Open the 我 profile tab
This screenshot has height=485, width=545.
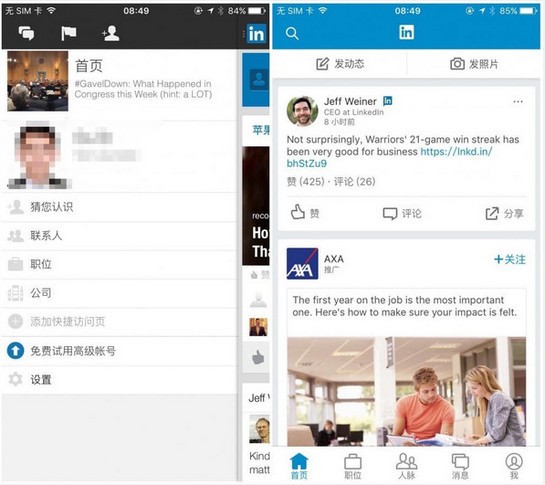(x=514, y=467)
